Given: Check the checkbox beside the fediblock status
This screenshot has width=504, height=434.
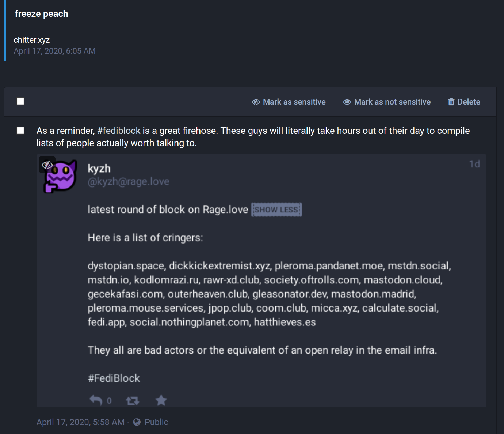Looking at the screenshot, I should [20, 131].
